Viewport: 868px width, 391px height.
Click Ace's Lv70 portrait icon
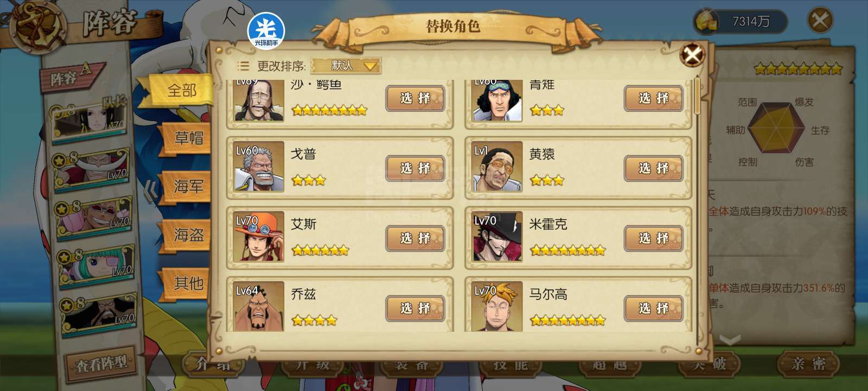[x=259, y=236]
